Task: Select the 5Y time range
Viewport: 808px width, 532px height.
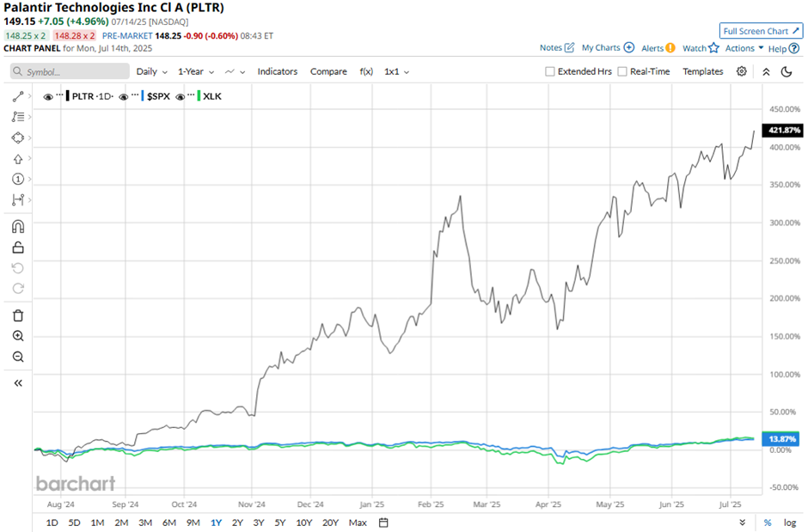Action: pos(280,523)
